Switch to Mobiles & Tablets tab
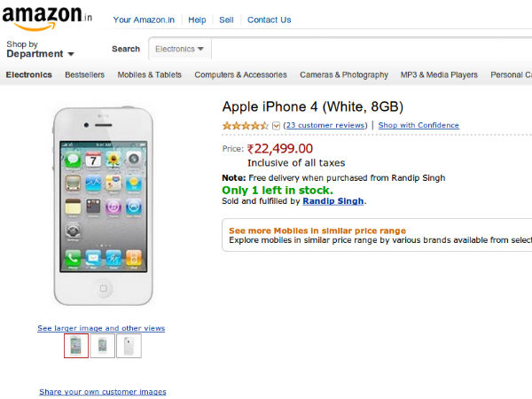The width and height of the screenshot is (532, 399). pos(149,75)
